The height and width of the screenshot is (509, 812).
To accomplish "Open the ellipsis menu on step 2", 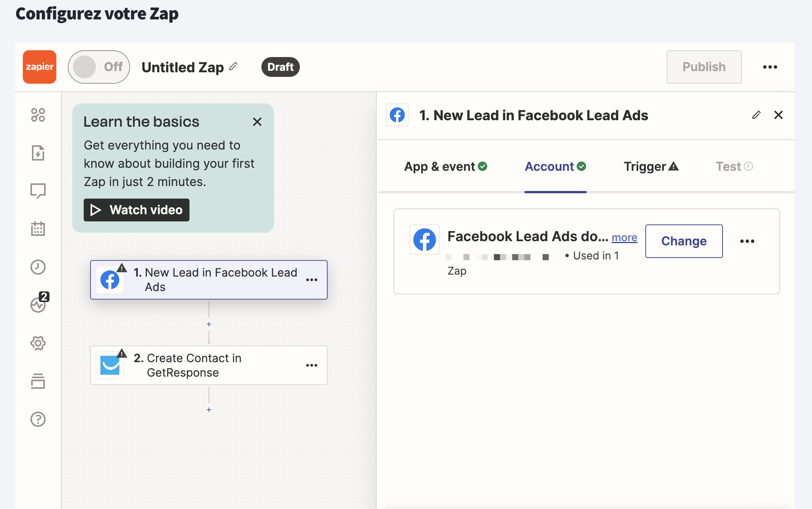I will pyautogui.click(x=312, y=365).
